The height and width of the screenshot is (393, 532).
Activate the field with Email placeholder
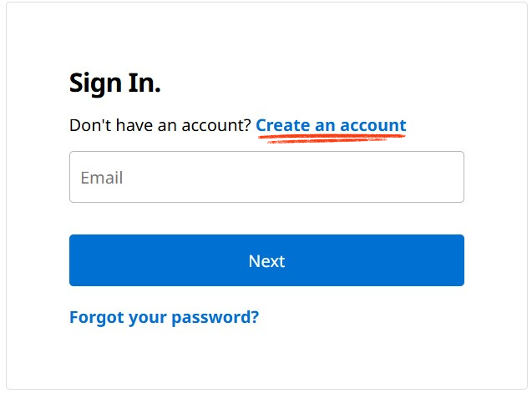point(266,177)
